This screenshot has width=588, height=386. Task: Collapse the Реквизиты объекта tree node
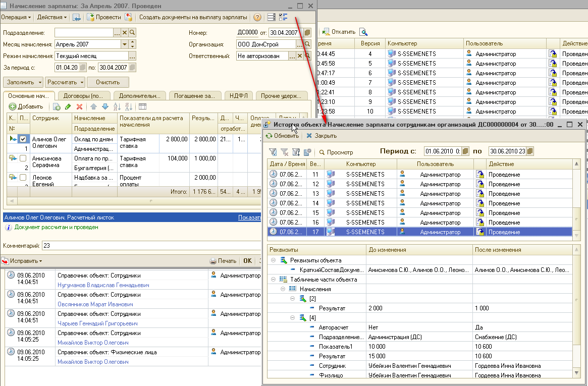273,260
